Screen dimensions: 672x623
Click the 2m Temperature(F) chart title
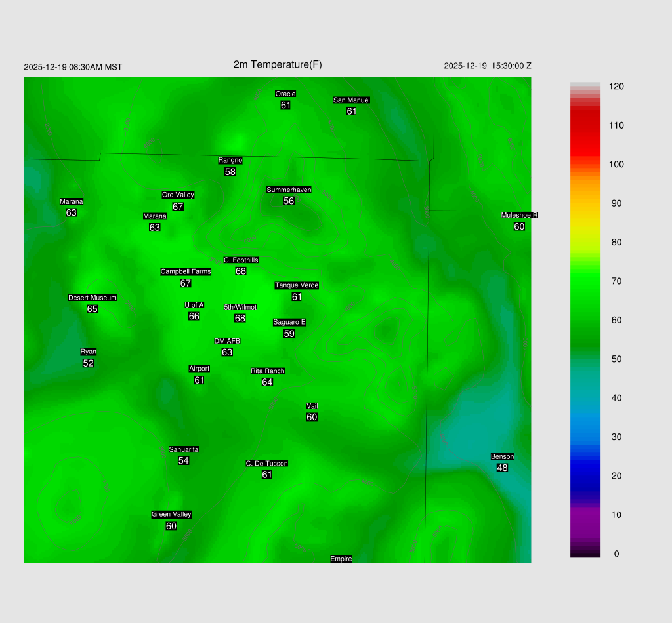click(278, 64)
